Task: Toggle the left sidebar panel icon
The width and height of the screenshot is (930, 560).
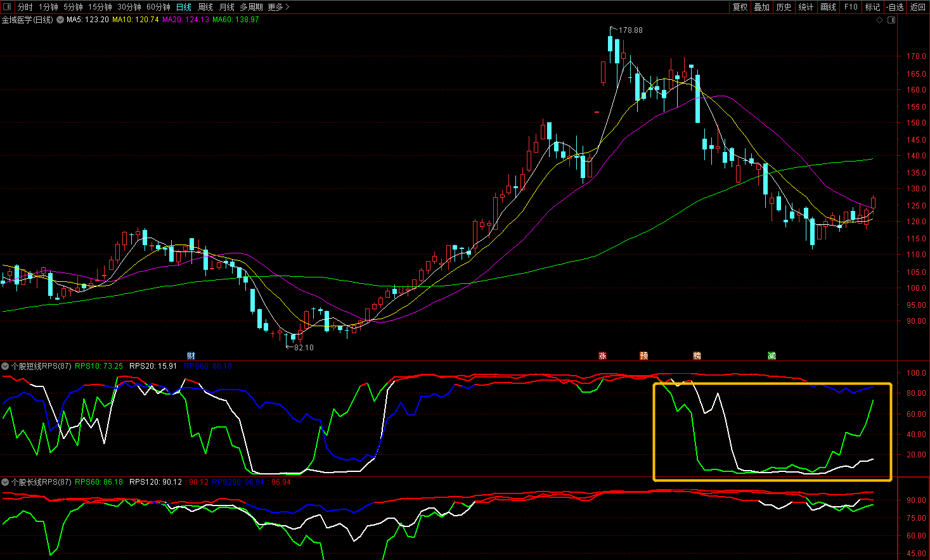Action: [x=6, y=7]
